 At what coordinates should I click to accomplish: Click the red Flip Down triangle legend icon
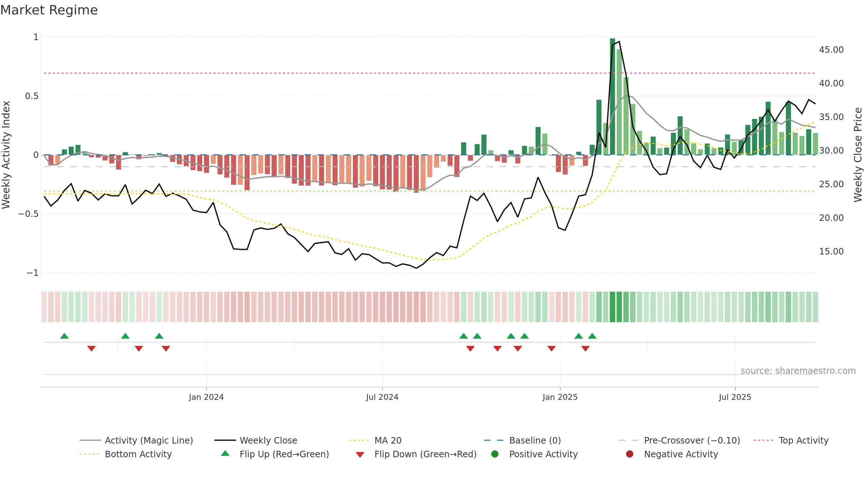click(x=360, y=455)
